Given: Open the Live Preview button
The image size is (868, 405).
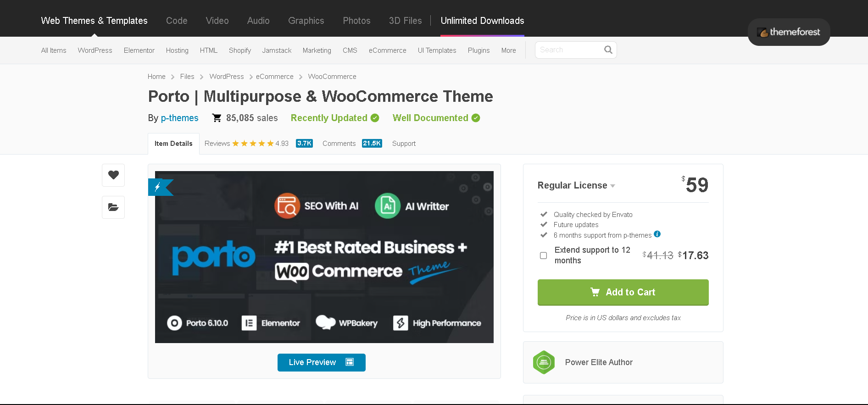Looking at the screenshot, I should click(x=321, y=362).
